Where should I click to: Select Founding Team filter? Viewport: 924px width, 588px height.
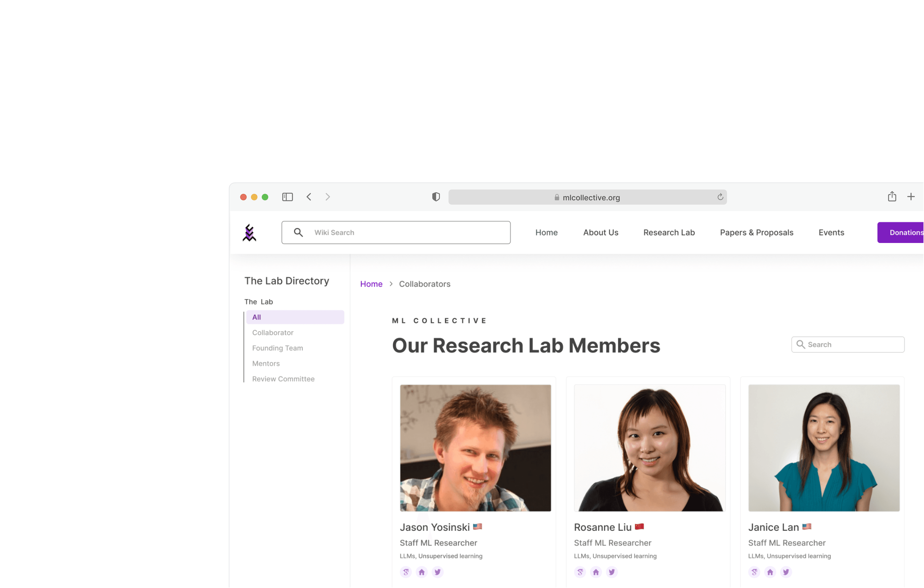click(277, 348)
